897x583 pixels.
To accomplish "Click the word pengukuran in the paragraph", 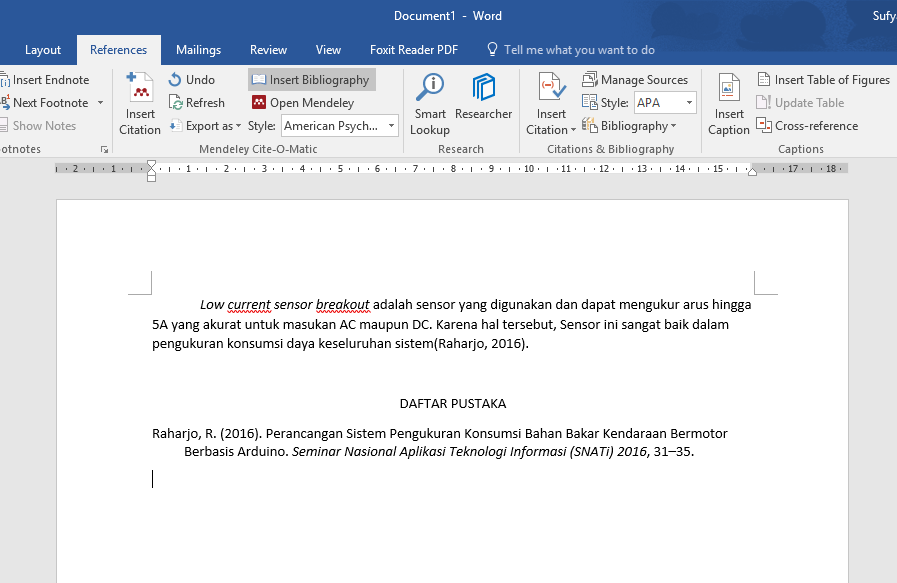I will (x=188, y=343).
